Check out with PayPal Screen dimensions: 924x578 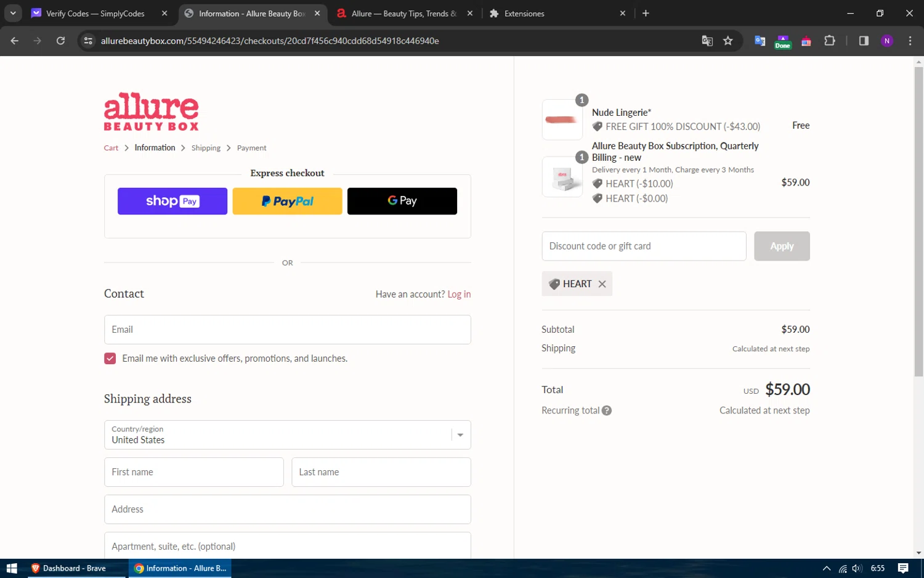(x=287, y=201)
